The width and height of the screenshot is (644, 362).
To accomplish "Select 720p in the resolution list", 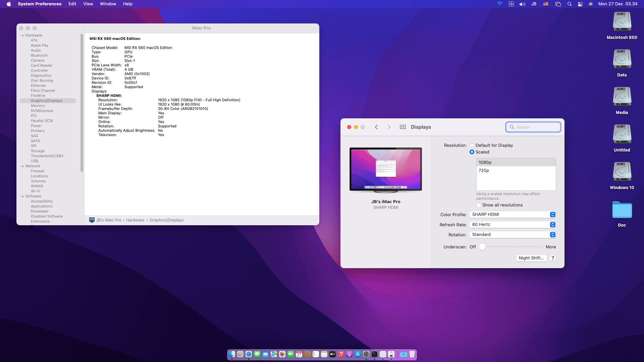I will pyautogui.click(x=516, y=171).
